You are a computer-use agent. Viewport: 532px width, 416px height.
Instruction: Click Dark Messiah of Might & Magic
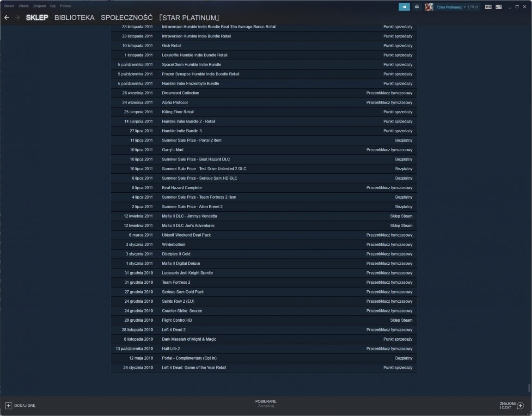[189, 339]
